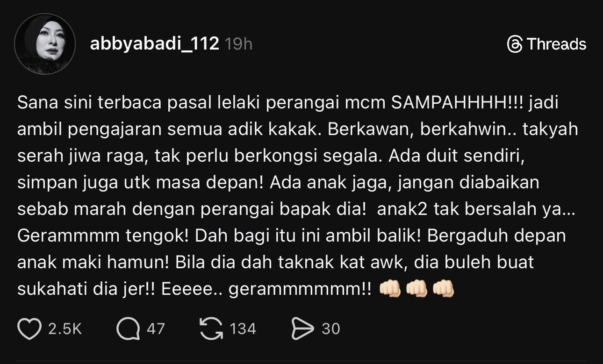This screenshot has height=364, width=603.
Task: Visit the abbyabadi_112 username link
Action: (154, 44)
